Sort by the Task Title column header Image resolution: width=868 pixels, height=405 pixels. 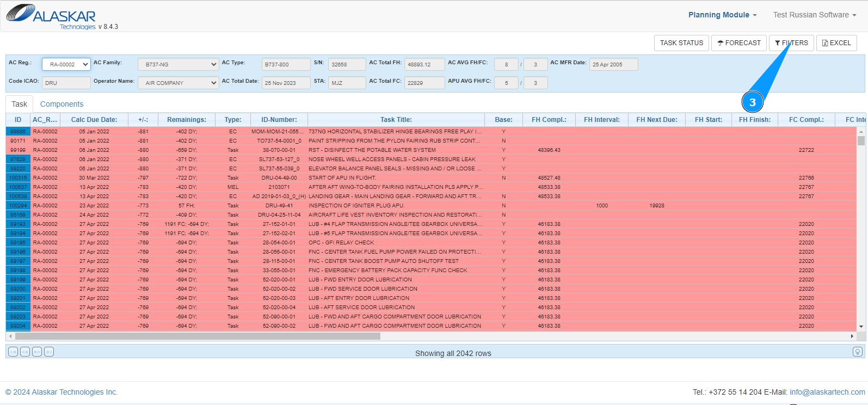point(396,120)
